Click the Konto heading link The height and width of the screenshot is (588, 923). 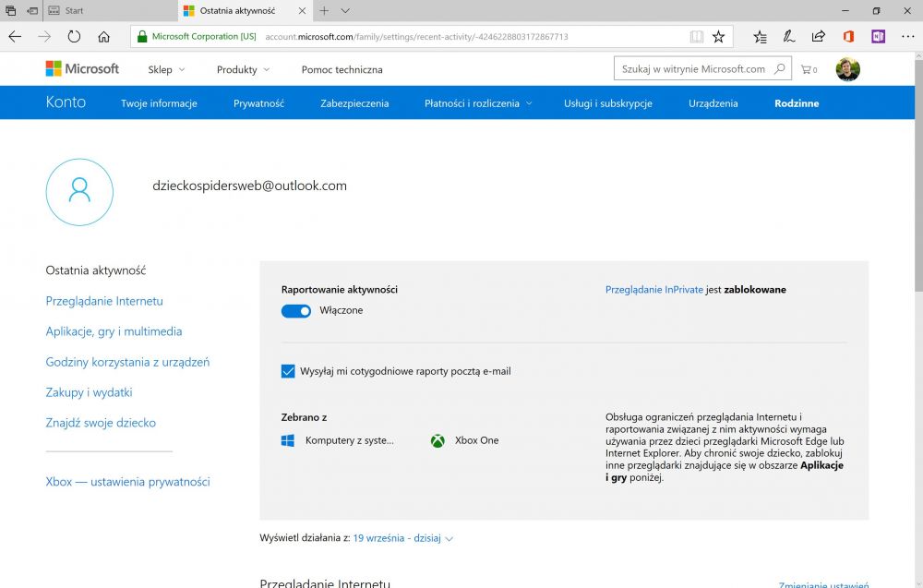coord(66,102)
